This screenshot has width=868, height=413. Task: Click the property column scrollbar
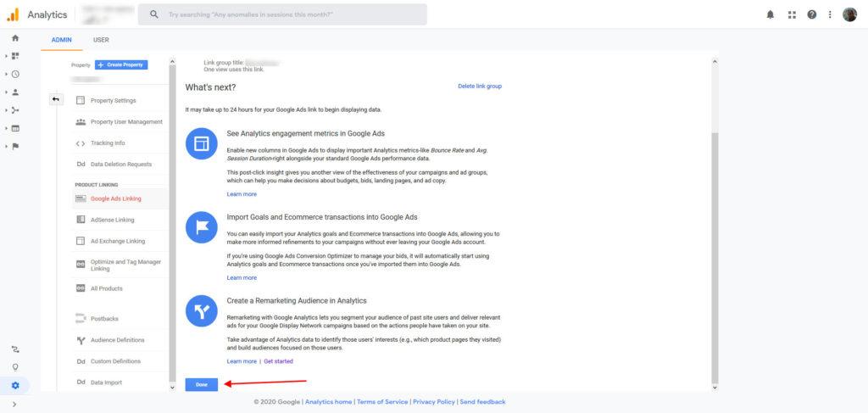click(171, 221)
